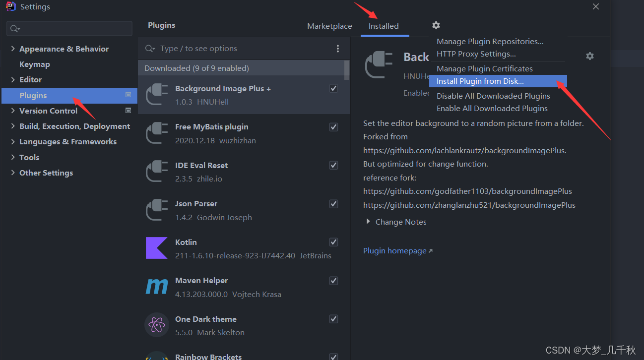Select the Maven Helper plugin name
This screenshot has height=360, width=644.
202,281
